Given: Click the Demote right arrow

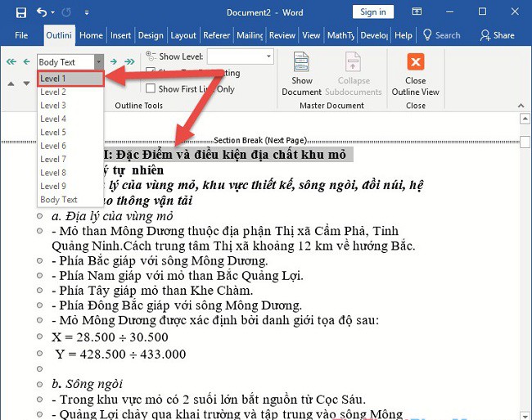Looking at the screenshot, I should tap(113, 61).
